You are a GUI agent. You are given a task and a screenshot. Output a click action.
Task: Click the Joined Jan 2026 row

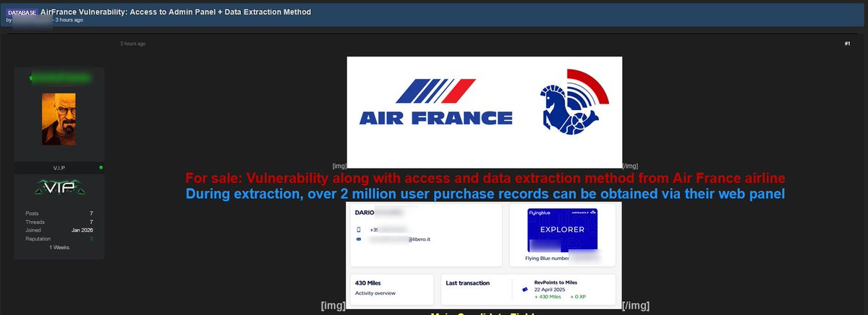[59, 230]
